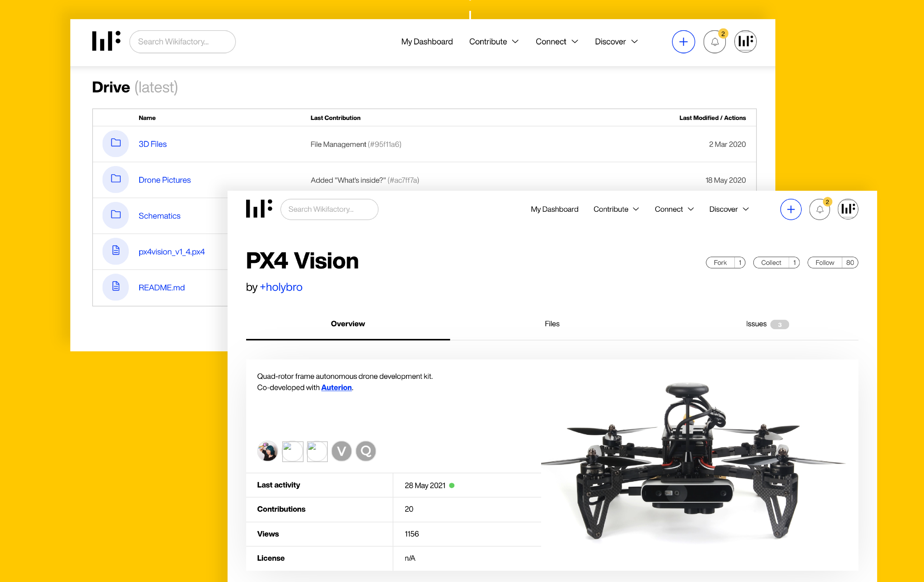924x582 pixels.
Task: Click the Collect button
Action: coord(771,262)
